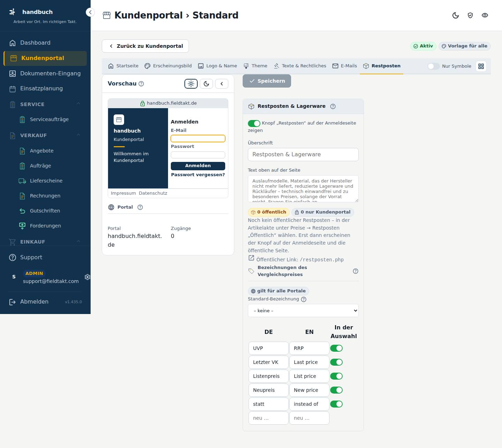Toggle the Listenpreis row switch

[x=336, y=376]
